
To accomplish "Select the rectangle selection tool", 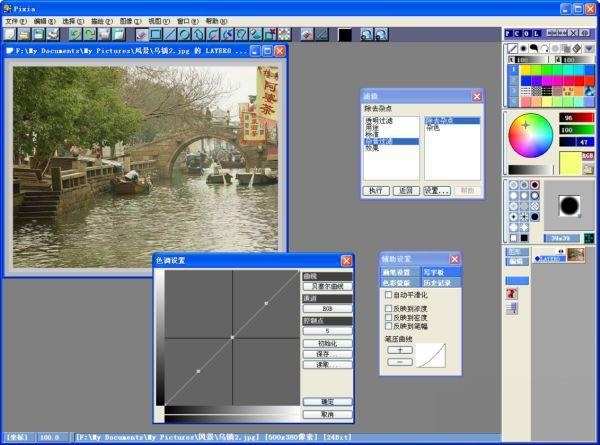I will (x=156, y=35).
